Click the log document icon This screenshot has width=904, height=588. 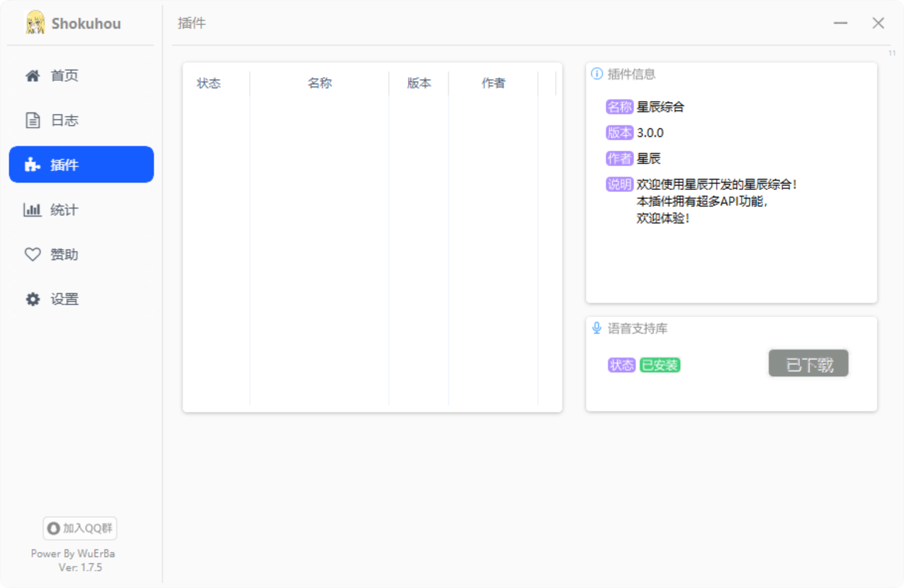(x=32, y=121)
